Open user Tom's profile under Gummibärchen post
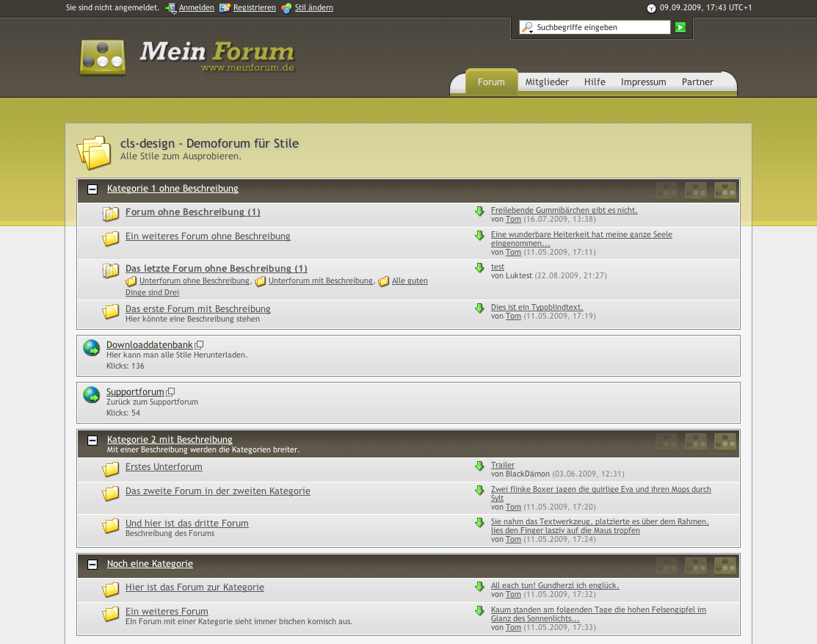 (x=513, y=220)
